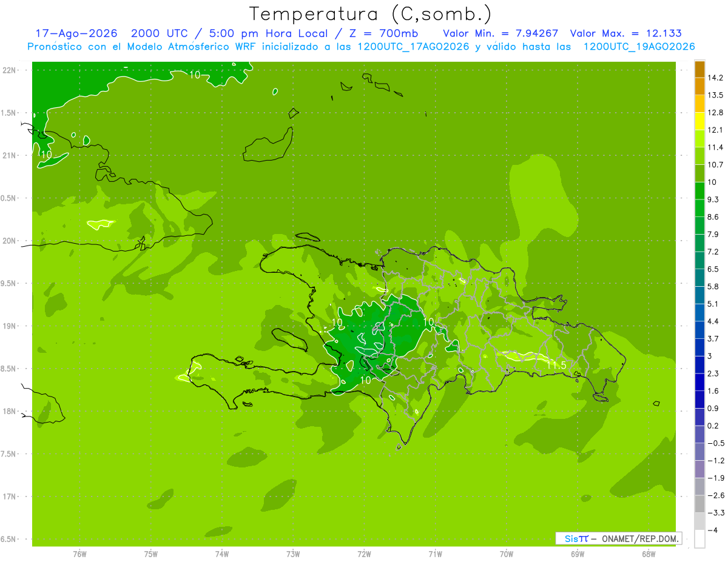
Task: Click the '17N' latitude axis label
Action: 10,497
